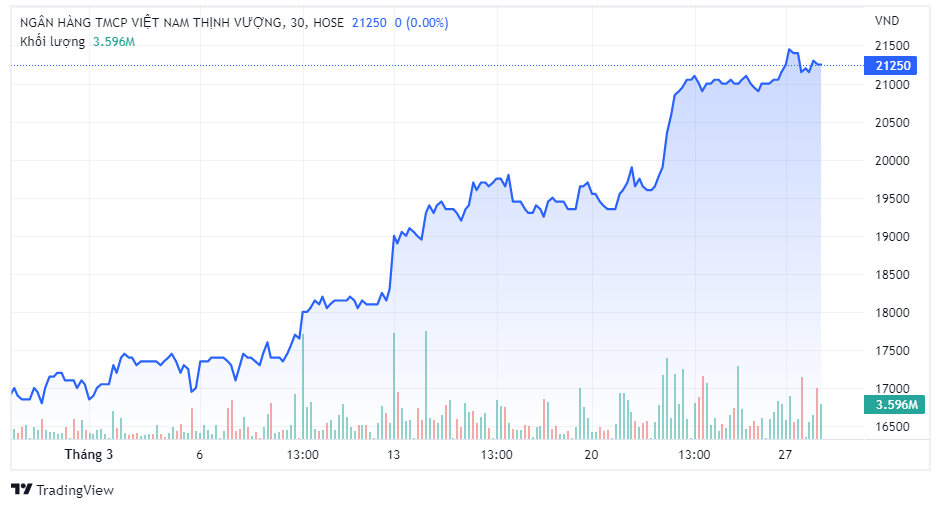Click the 0 (0.00%) change value
Screen dimensions: 941x509
pyautogui.click(x=421, y=22)
